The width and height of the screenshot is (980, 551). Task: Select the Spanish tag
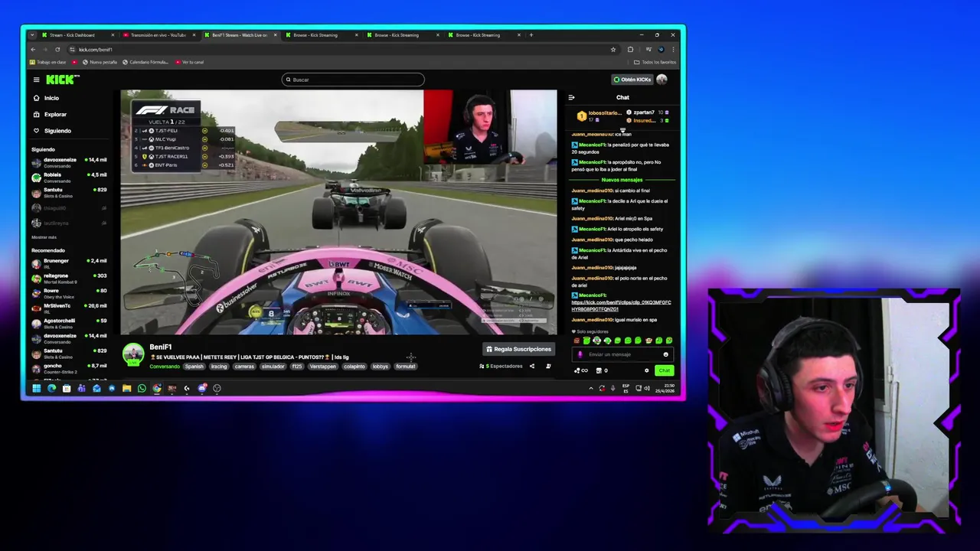click(x=194, y=367)
